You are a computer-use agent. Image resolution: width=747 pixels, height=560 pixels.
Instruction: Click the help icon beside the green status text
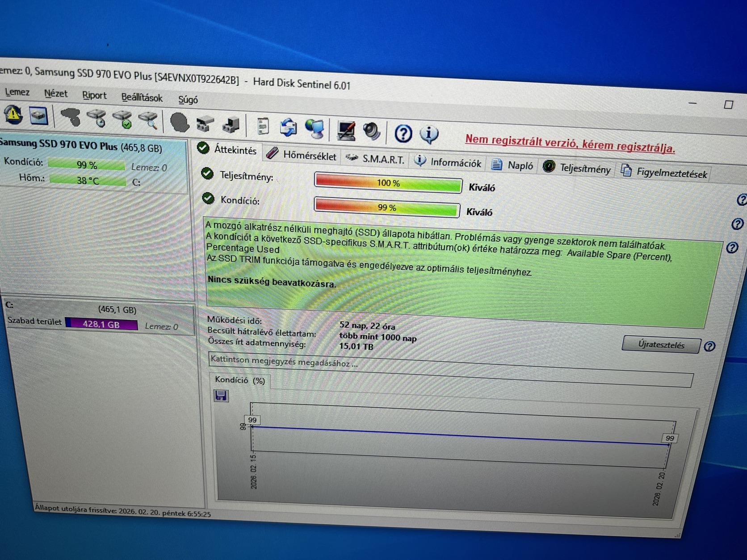(732, 247)
